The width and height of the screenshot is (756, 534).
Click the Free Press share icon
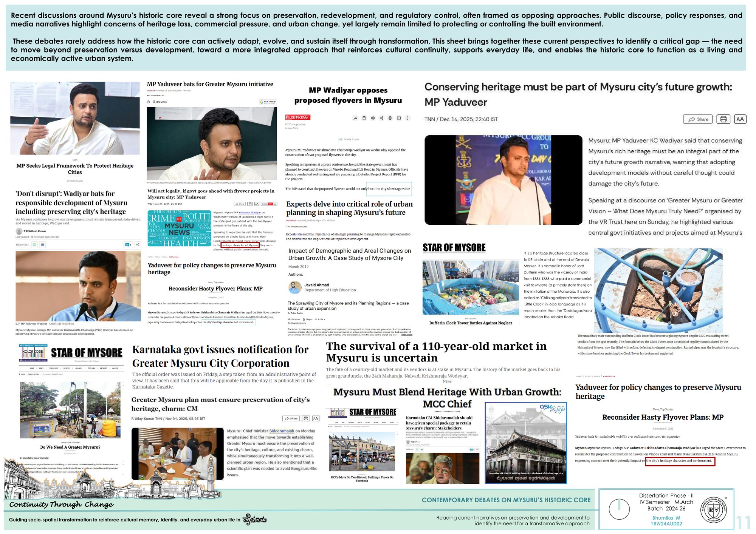pos(381,118)
